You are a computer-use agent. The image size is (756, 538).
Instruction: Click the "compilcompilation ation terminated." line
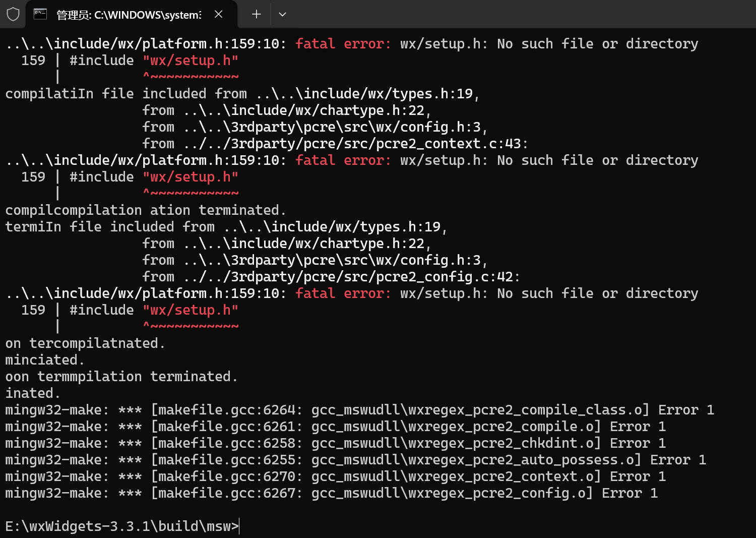[145, 210]
